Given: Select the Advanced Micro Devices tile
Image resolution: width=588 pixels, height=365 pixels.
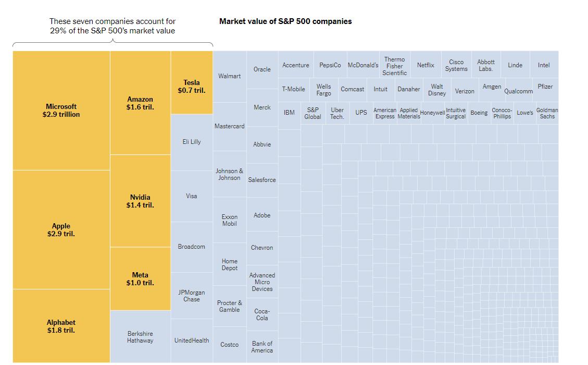Looking at the screenshot, I should (x=262, y=282).
